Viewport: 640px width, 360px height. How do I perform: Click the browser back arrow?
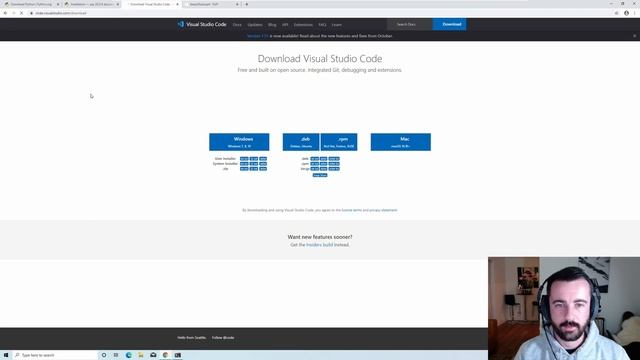pos(5,13)
